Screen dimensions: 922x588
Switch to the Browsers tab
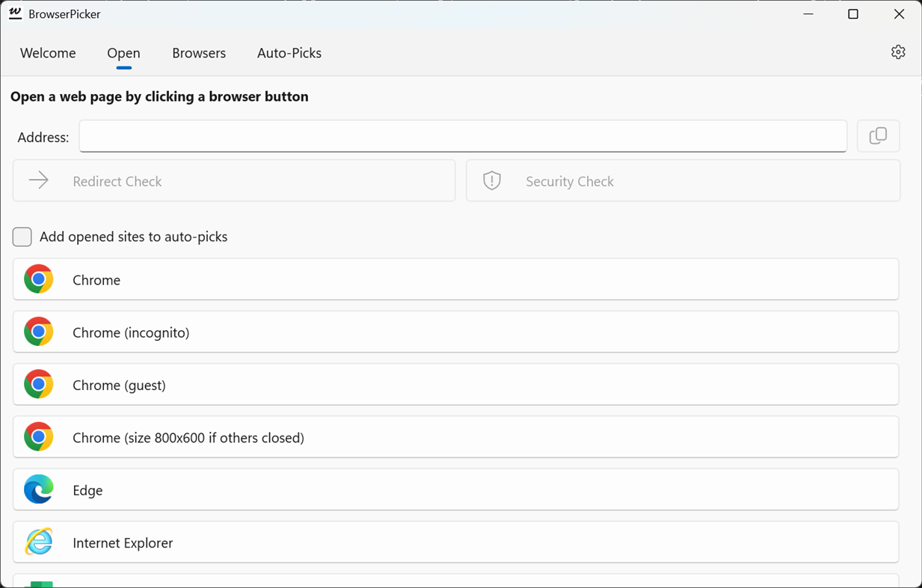pyautogui.click(x=198, y=53)
